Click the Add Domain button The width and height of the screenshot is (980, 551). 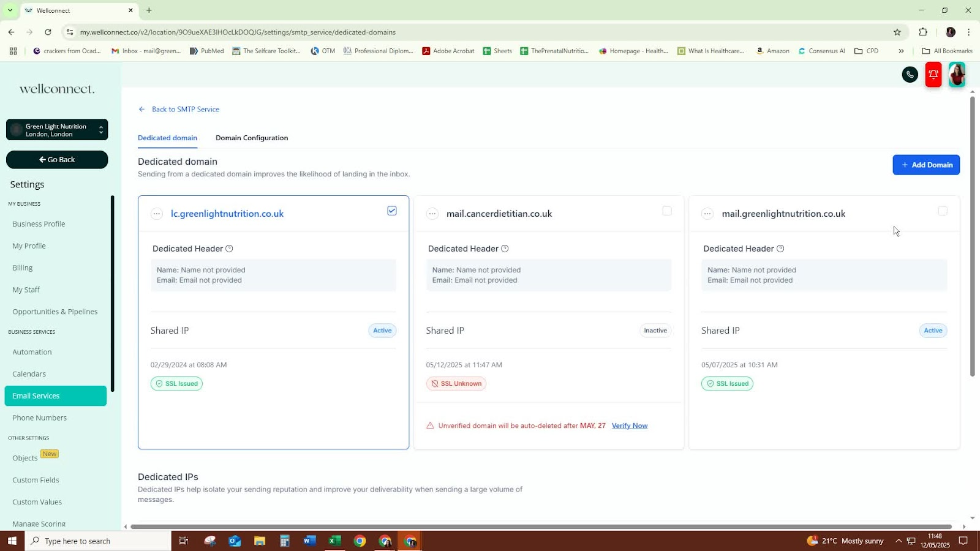(926, 165)
